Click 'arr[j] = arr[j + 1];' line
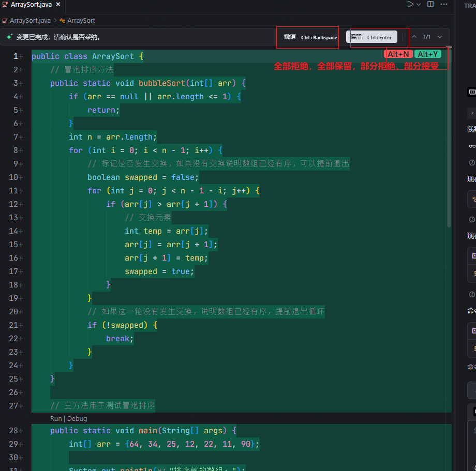This screenshot has height=471, width=476. [171, 245]
